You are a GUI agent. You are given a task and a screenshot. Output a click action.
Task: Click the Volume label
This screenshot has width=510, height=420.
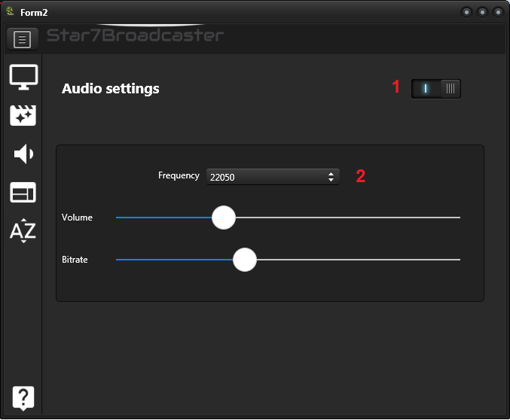[77, 218]
